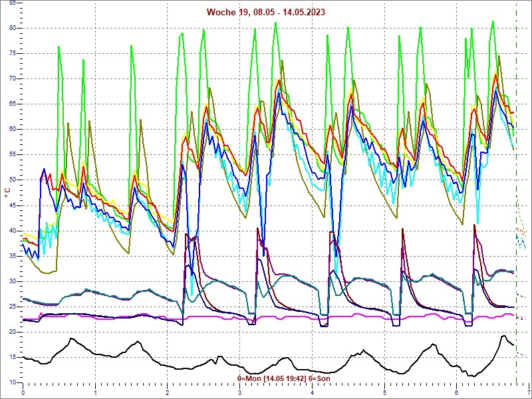Click the green dashed current-time marker line
This screenshot has width=532, height=399.
click(517, 193)
